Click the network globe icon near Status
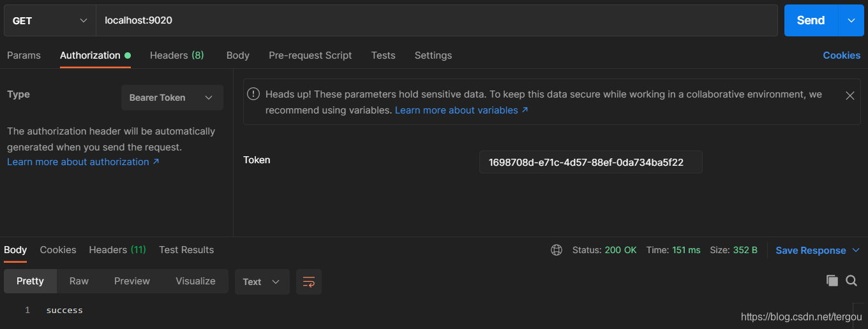 pyautogui.click(x=556, y=250)
